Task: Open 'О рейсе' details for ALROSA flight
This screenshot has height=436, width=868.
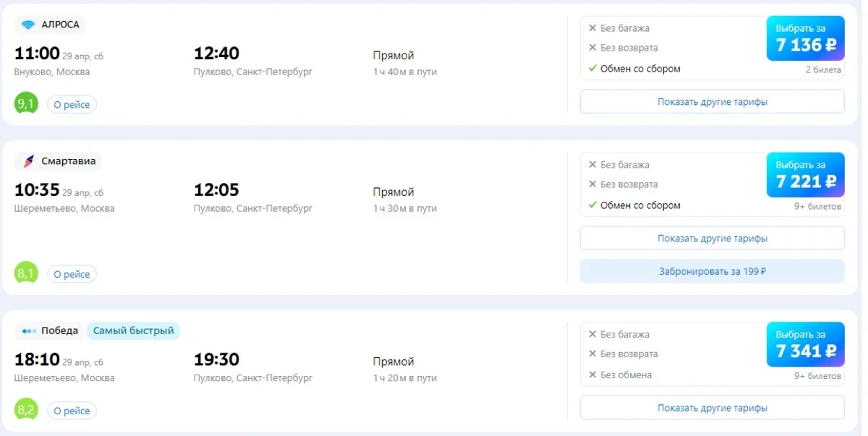Action: click(x=72, y=105)
